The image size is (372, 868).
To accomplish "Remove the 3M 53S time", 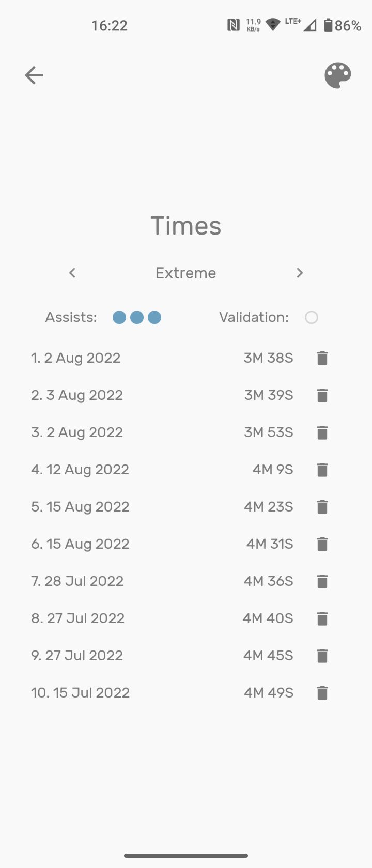I will (322, 432).
